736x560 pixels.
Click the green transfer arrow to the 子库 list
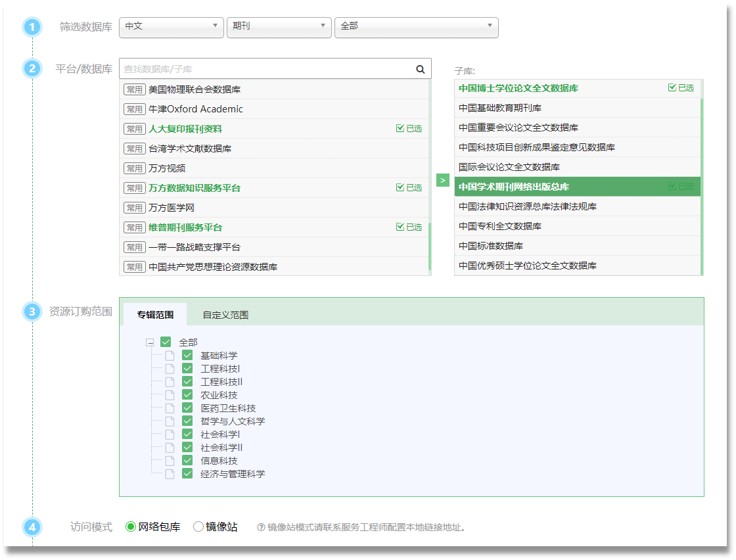point(443,179)
